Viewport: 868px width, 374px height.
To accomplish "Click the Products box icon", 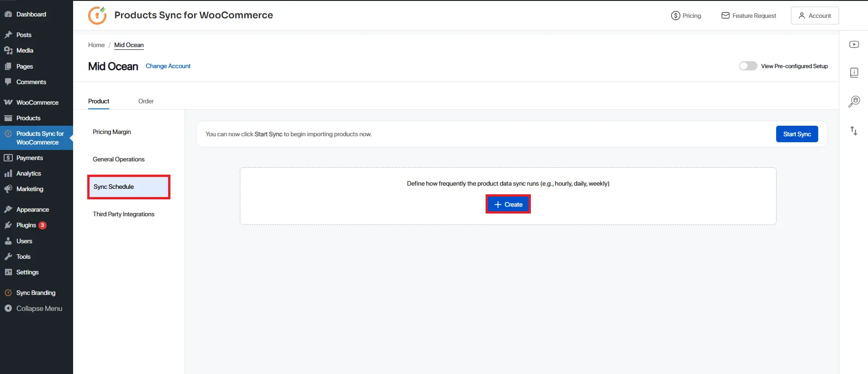I will point(8,118).
